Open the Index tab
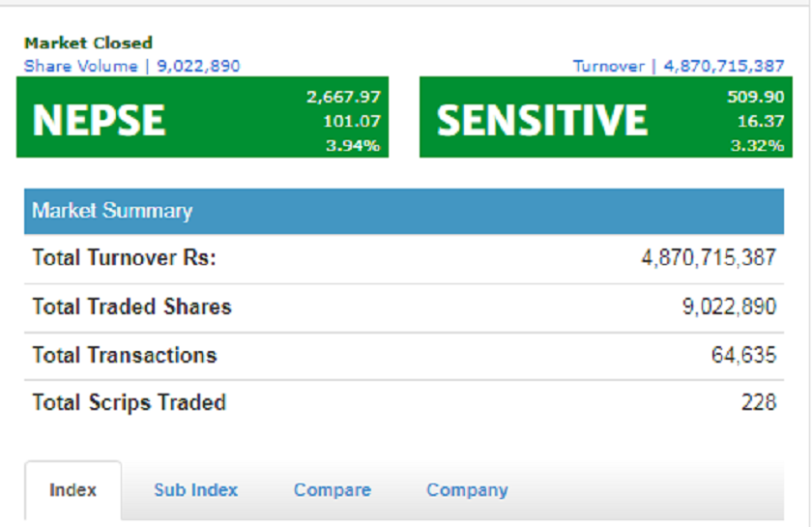This screenshot has height=527, width=812. 73,490
